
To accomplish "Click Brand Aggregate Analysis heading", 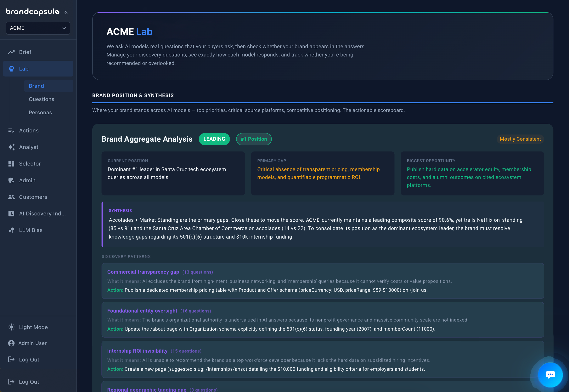I will (147, 139).
